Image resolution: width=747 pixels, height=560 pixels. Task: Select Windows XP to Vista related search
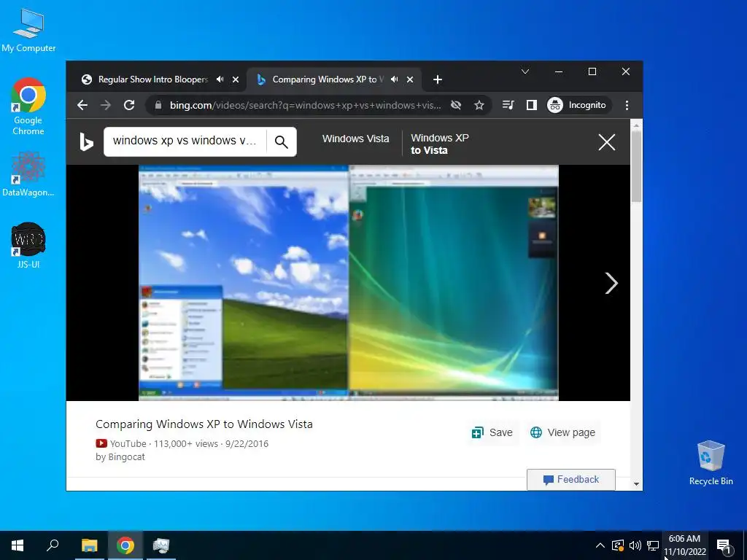(x=440, y=144)
